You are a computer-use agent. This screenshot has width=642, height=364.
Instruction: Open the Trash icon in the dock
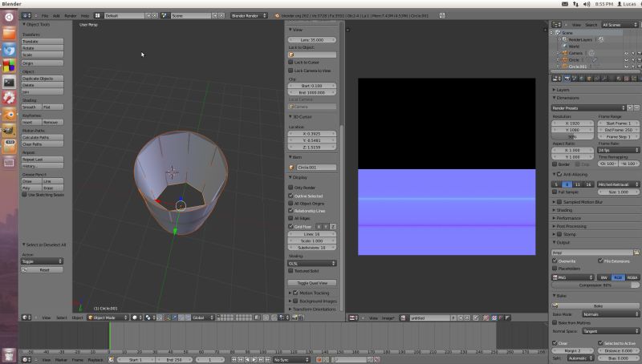(9, 355)
